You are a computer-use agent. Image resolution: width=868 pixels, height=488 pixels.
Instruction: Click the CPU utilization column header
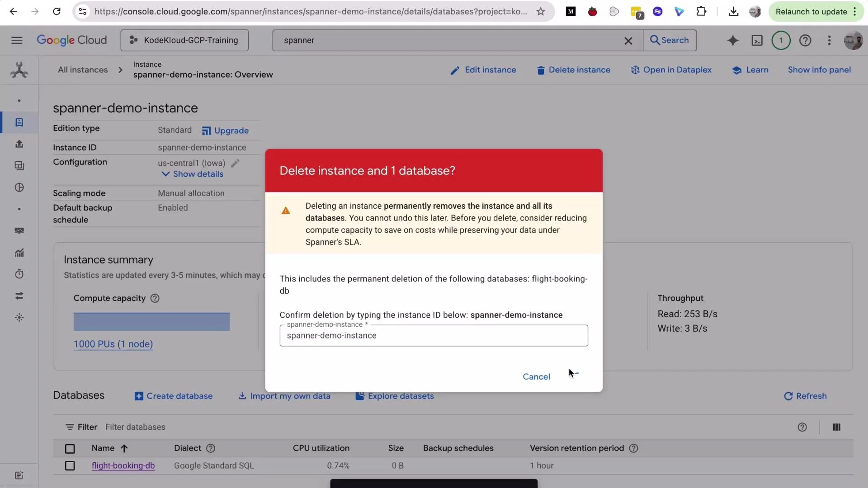pyautogui.click(x=321, y=448)
